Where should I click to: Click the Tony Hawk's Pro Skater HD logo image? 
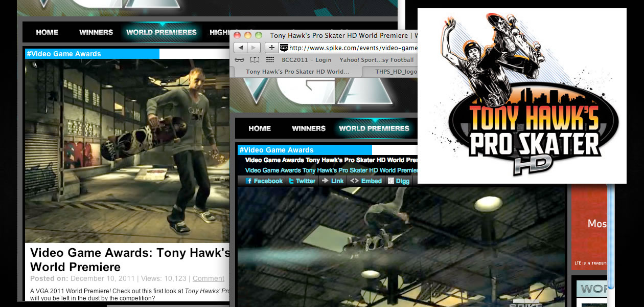522,96
